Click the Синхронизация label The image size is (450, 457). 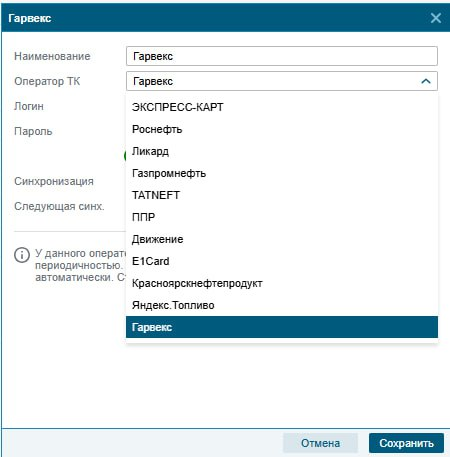pos(54,181)
